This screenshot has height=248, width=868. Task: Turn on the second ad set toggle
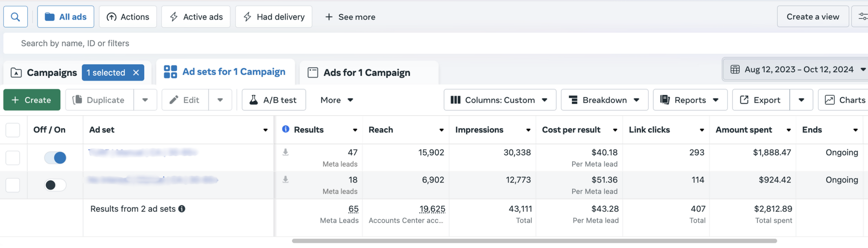click(x=55, y=185)
